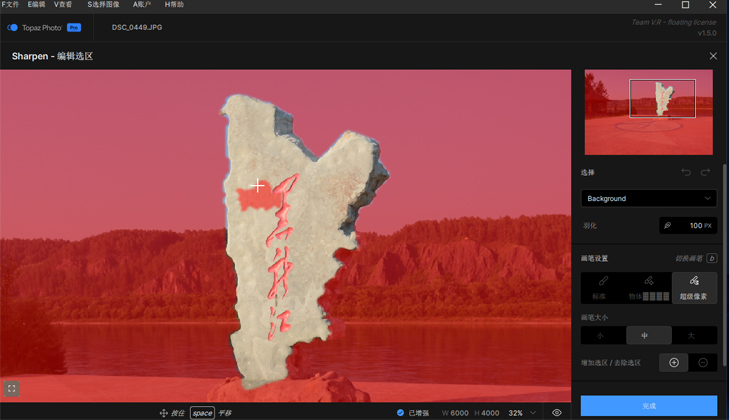Select the object brush (物体) tool

[x=649, y=287]
